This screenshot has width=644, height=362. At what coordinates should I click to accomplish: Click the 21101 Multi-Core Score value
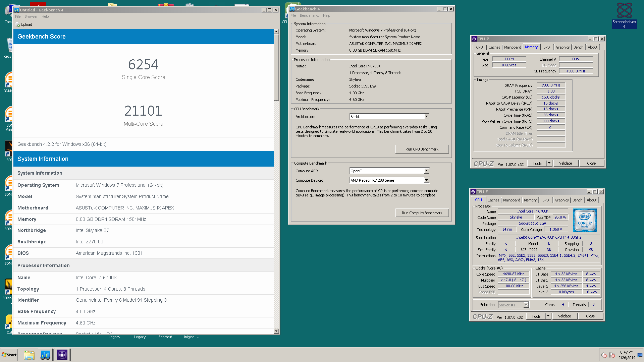[143, 111]
